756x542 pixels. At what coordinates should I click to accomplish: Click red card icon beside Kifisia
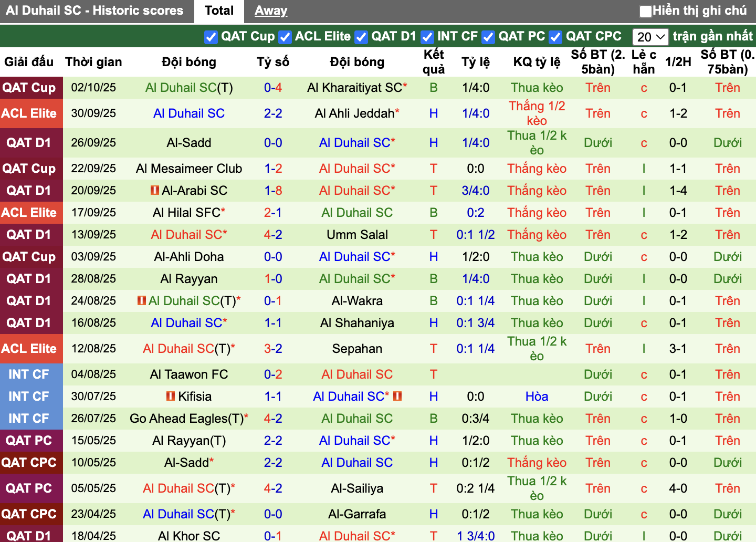pyautogui.click(x=171, y=396)
